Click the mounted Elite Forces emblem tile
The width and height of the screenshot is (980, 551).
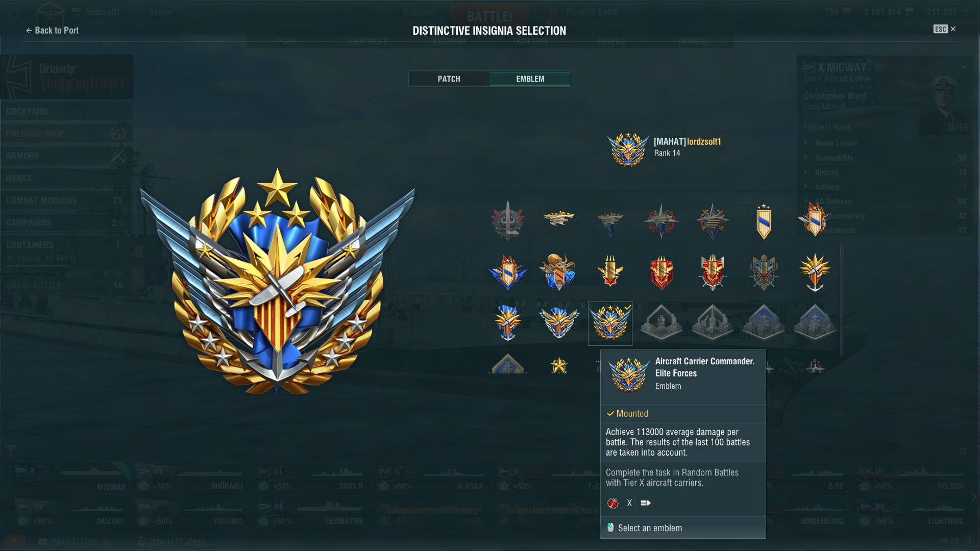(610, 323)
